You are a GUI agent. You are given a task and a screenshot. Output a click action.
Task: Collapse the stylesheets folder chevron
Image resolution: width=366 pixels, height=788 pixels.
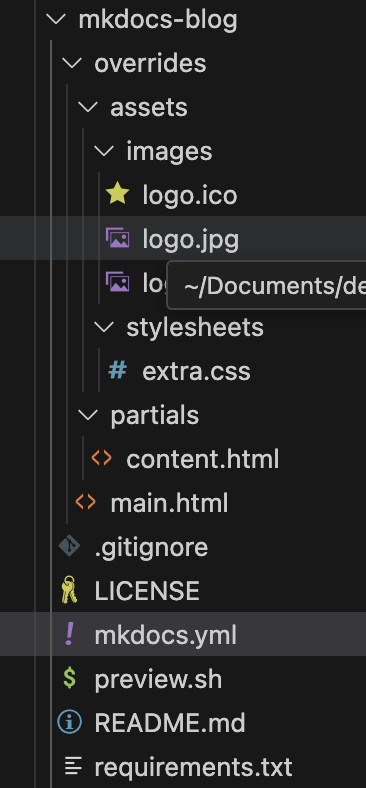pos(104,327)
